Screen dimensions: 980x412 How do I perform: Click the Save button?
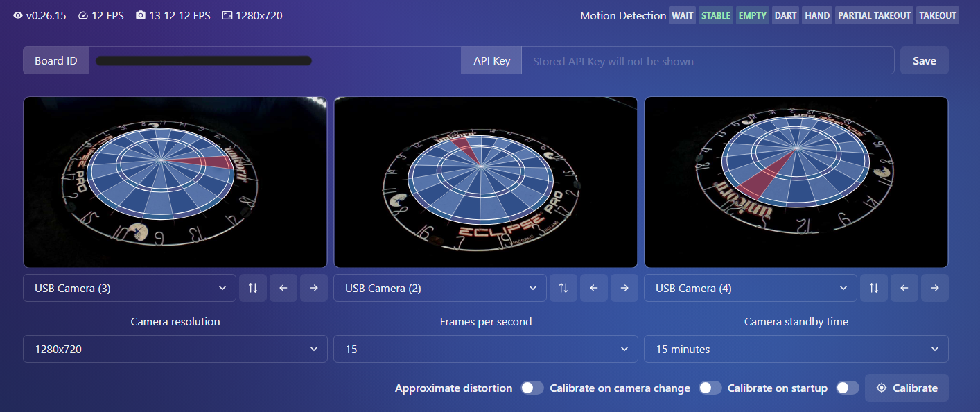tap(925, 60)
